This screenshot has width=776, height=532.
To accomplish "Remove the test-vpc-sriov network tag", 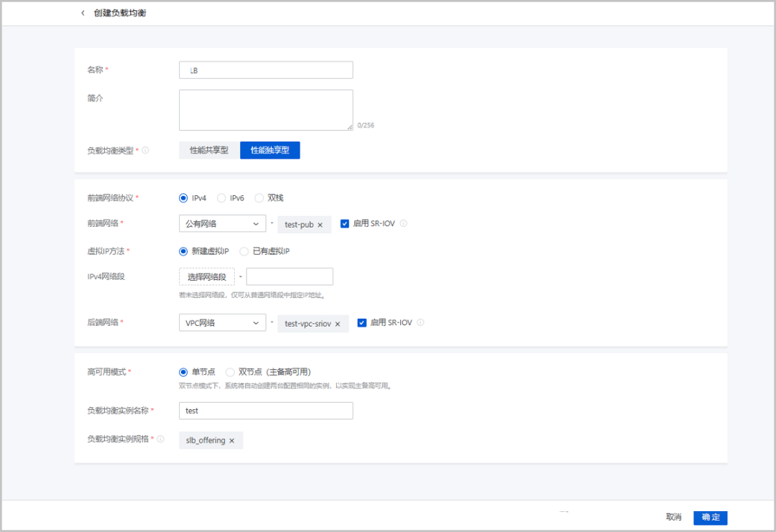I will coord(337,324).
